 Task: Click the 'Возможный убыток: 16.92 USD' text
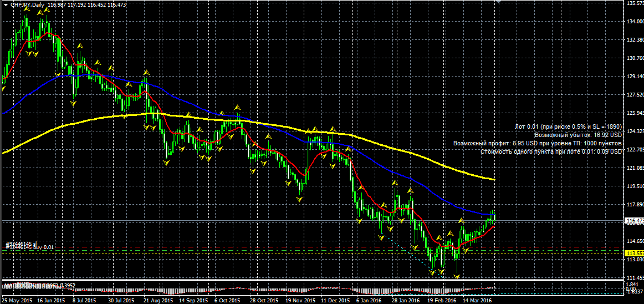pos(578,135)
